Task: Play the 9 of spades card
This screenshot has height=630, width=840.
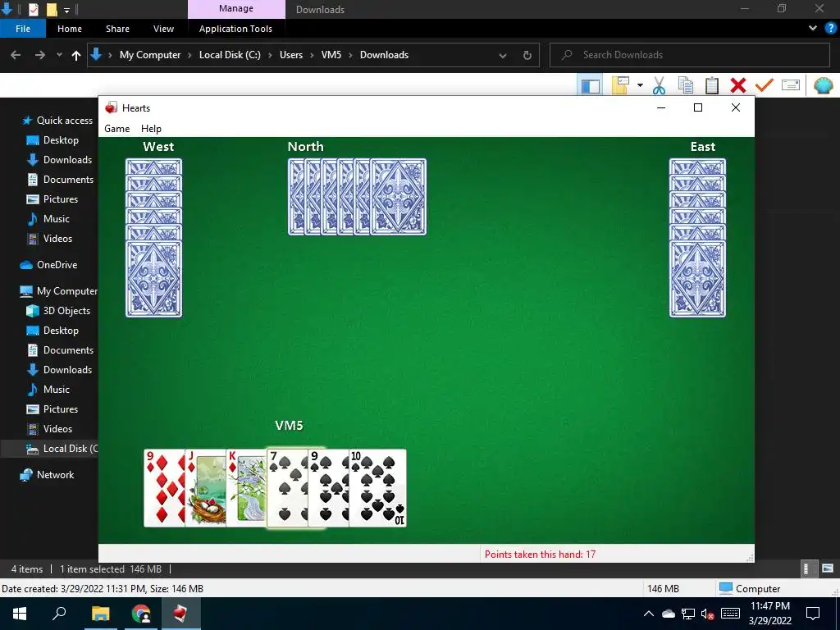Action: [x=328, y=488]
